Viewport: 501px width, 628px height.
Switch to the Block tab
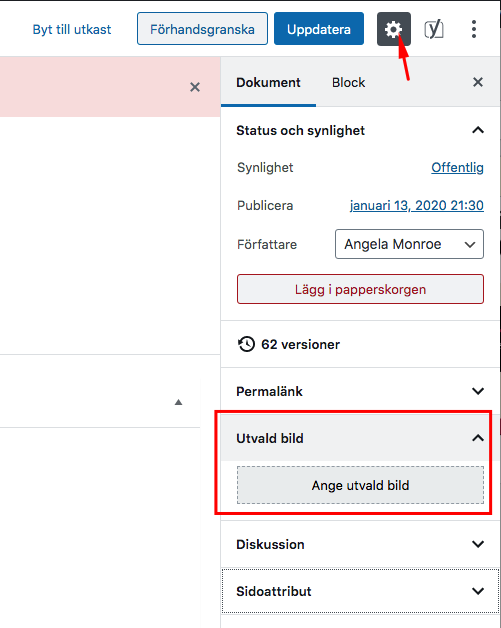coord(348,82)
